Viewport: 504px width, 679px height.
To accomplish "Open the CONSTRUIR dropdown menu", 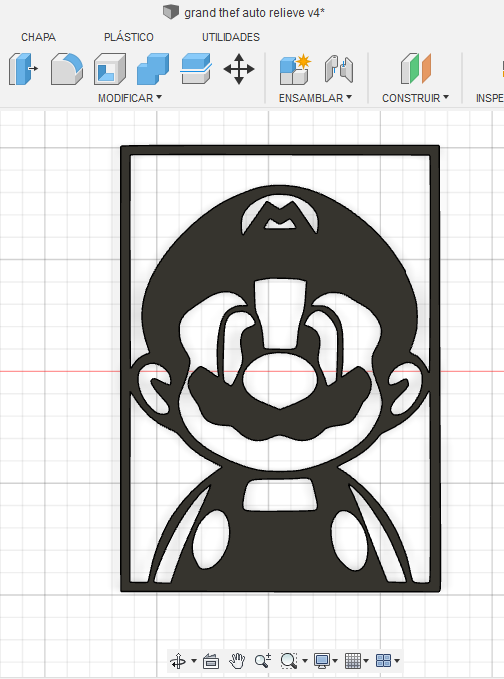I will 415,98.
